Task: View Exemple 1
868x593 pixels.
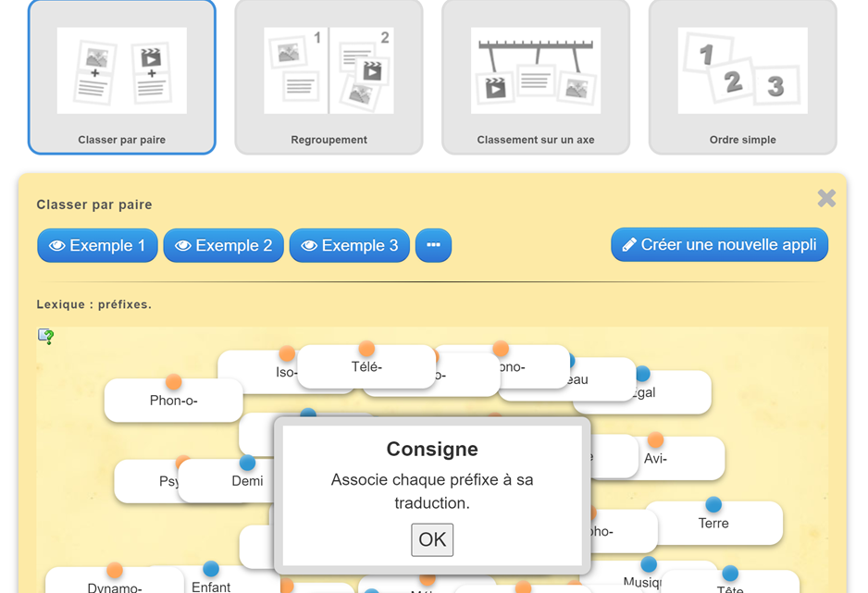Action: click(x=97, y=245)
